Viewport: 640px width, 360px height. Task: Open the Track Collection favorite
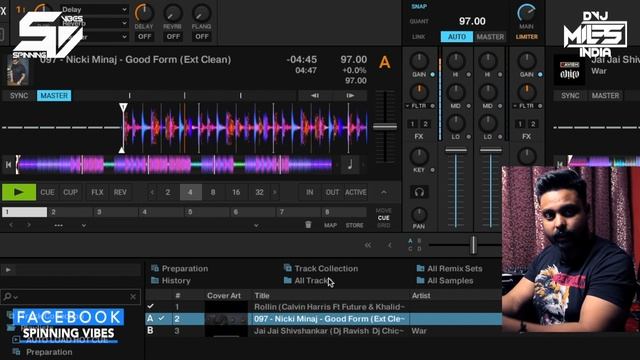[321, 269]
